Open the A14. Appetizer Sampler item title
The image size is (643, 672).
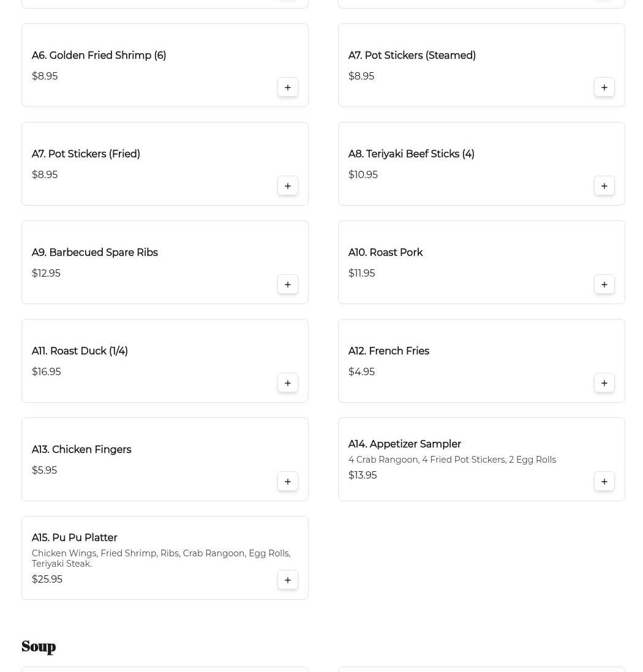pyautogui.click(x=404, y=444)
